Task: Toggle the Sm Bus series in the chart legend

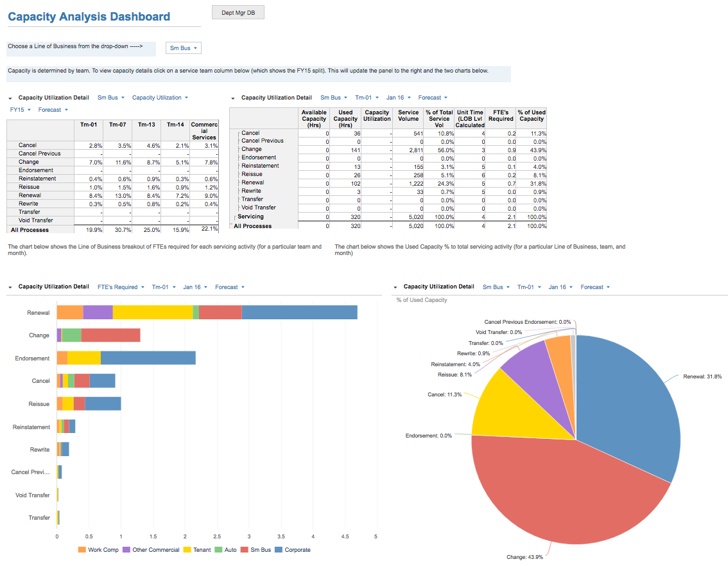Action: point(246,550)
